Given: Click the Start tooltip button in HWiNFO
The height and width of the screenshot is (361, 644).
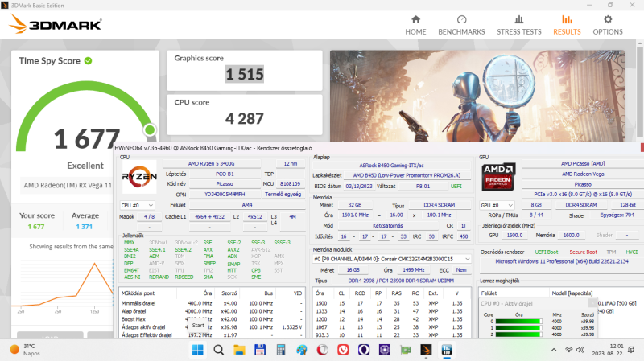Looking at the screenshot, I should pyautogui.click(x=198, y=326).
